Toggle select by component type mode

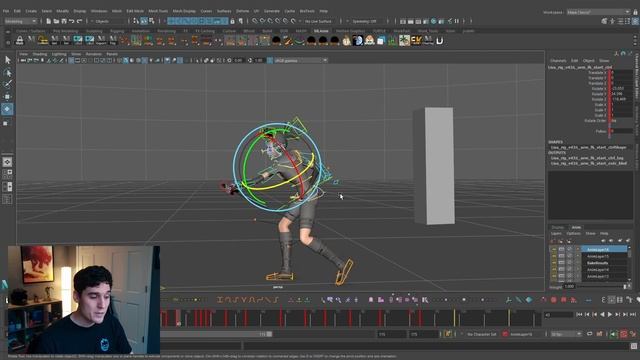coord(151,21)
